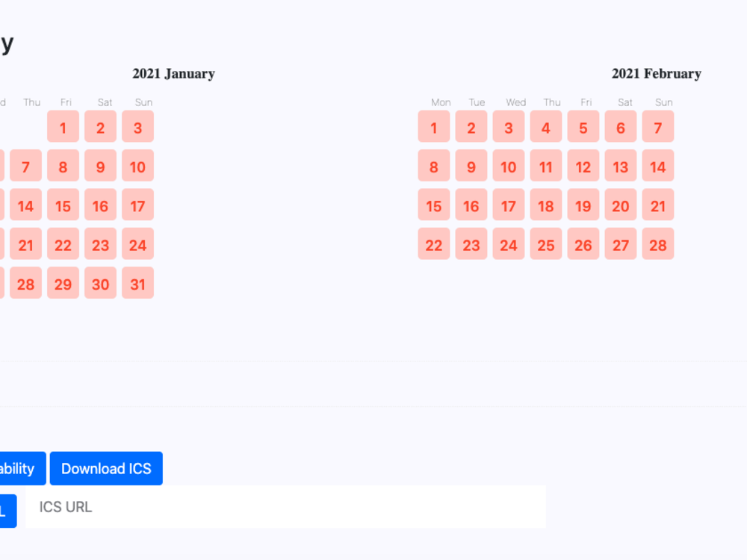Screen dimensions: 747x560
Task: Pick January 3 on the calendar
Action: pos(137,127)
